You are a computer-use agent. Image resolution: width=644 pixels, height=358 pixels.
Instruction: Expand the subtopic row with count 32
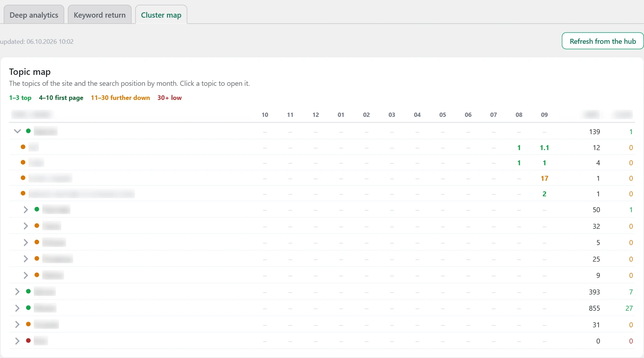[26, 226]
